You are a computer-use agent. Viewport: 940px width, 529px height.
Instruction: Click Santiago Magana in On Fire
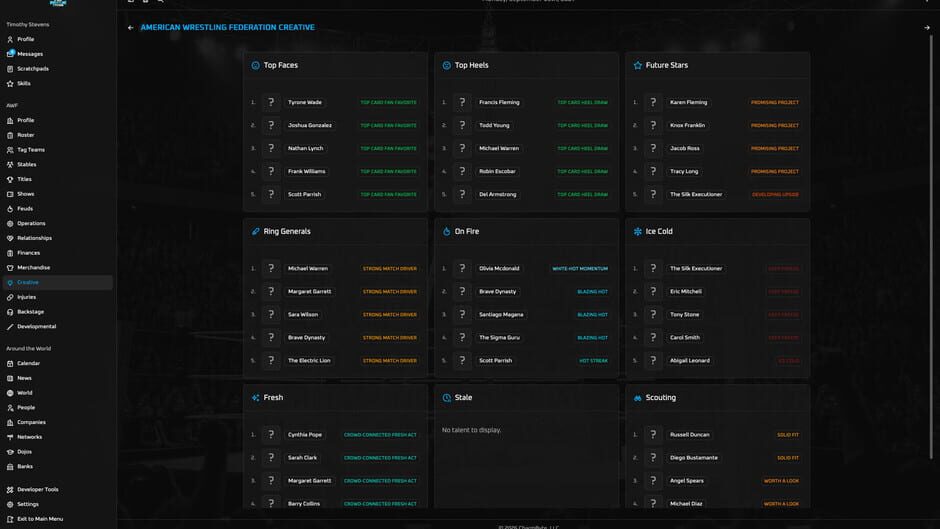point(501,314)
